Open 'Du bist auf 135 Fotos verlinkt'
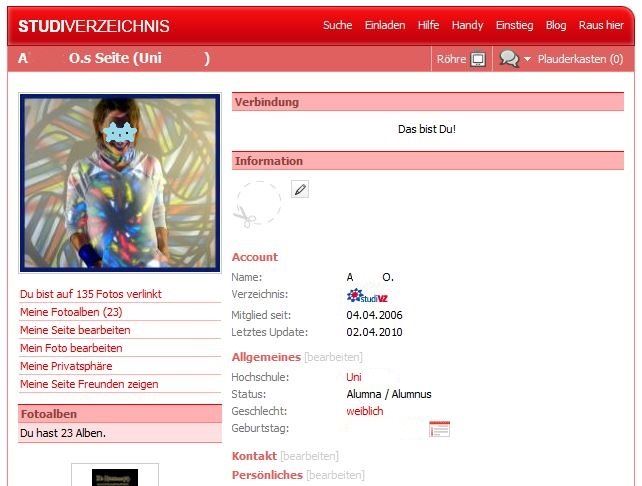 [90, 294]
